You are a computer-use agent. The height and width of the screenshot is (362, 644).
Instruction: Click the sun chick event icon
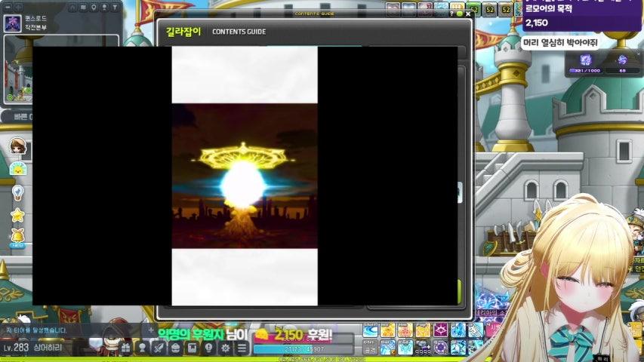pos(18,169)
